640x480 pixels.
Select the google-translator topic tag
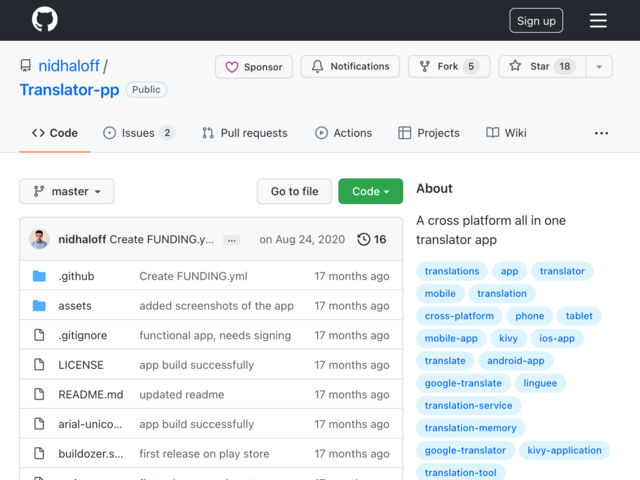coord(465,450)
